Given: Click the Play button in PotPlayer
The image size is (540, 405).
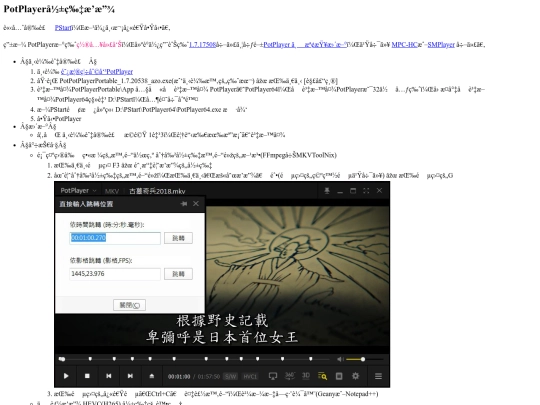Looking at the screenshot, I should coord(66,376).
